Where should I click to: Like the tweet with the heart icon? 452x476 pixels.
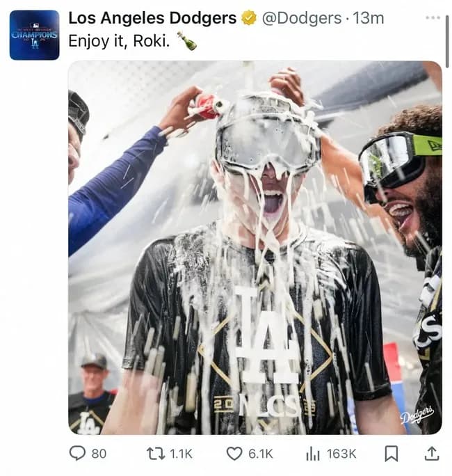click(x=234, y=454)
